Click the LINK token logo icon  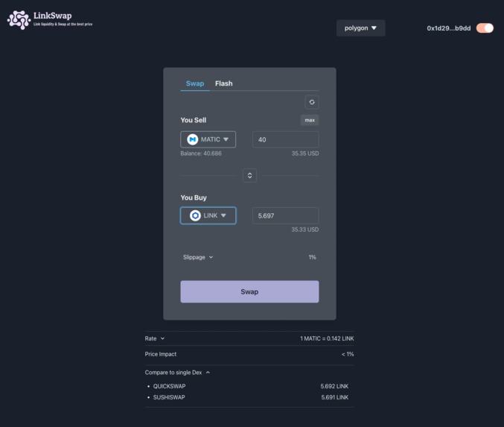195,215
